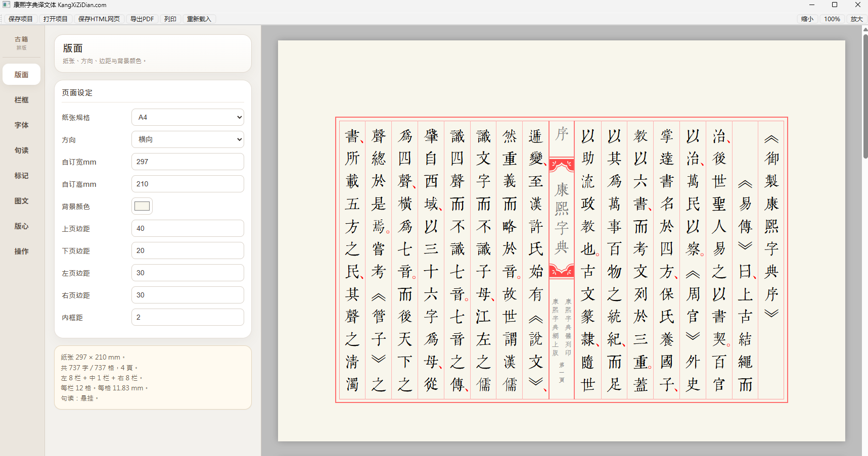This screenshot has width=868, height=456.
Task: Click 序 at top of center column
Action: point(562,134)
